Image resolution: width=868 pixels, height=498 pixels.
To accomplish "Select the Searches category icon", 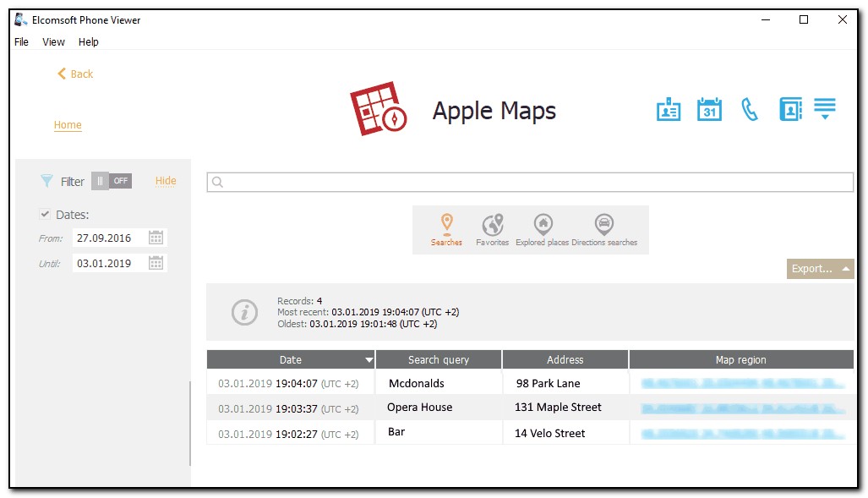I will pyautogui.click(x=446, y=230).
